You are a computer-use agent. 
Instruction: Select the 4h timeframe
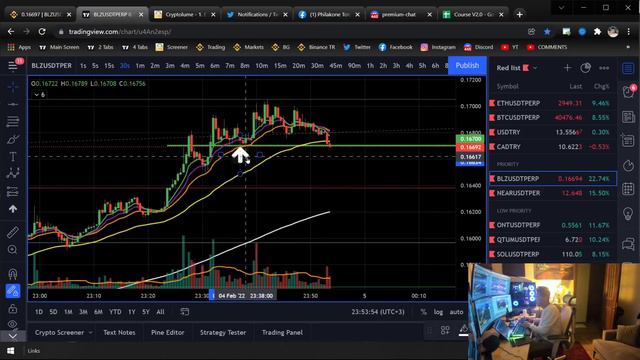click(x=409, y=66)
